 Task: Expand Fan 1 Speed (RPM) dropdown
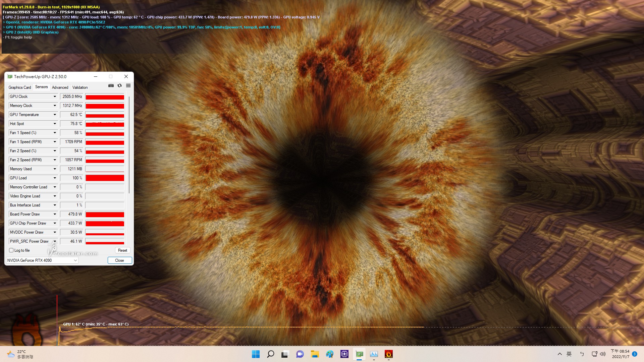[55, 142]
